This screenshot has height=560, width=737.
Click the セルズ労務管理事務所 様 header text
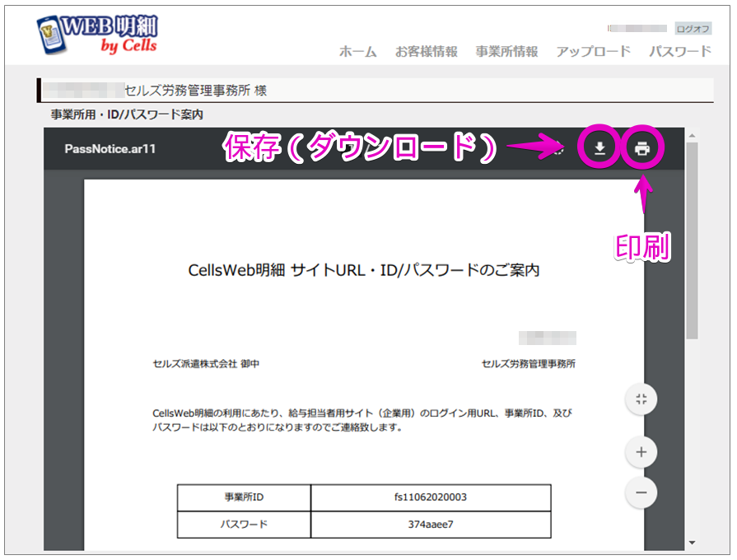196,91
